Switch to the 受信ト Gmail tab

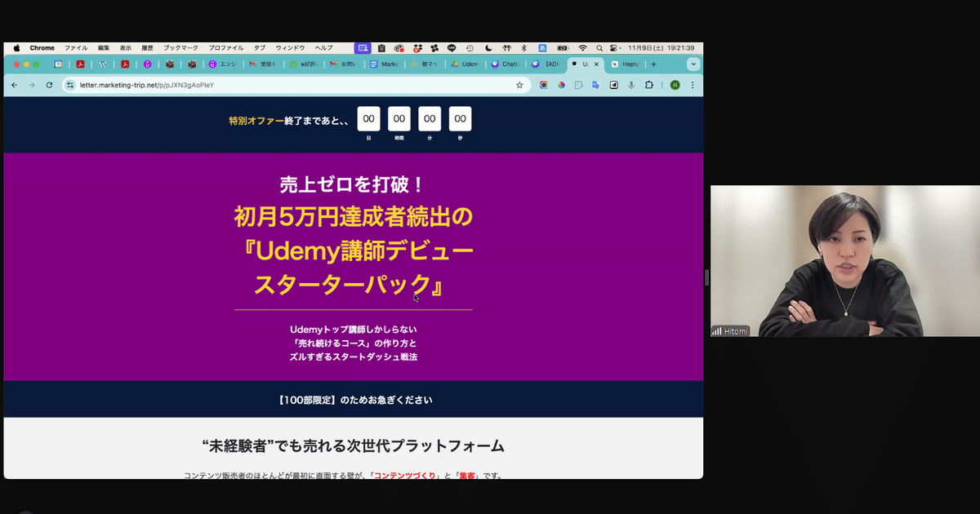point(264,64)
